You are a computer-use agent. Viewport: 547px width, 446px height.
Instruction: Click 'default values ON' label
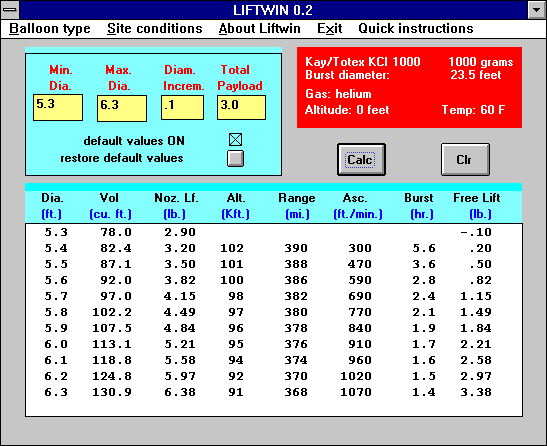tap(134, 141)
